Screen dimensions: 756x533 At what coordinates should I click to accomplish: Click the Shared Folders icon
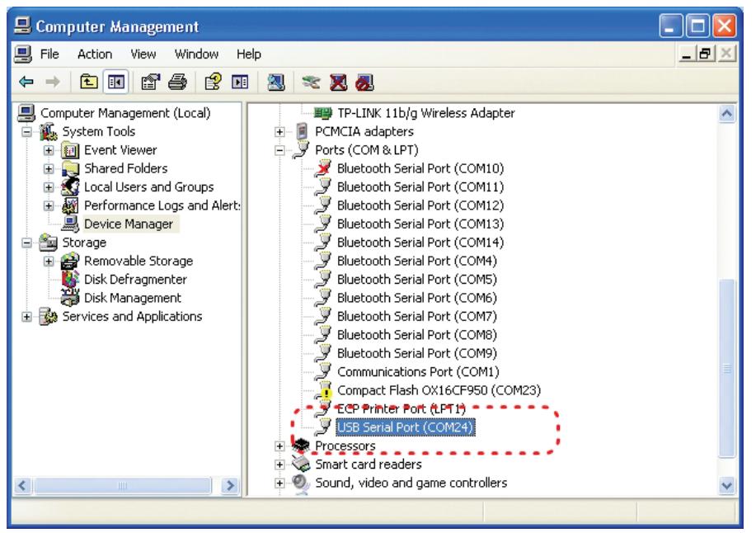click(x=70, y=169)
